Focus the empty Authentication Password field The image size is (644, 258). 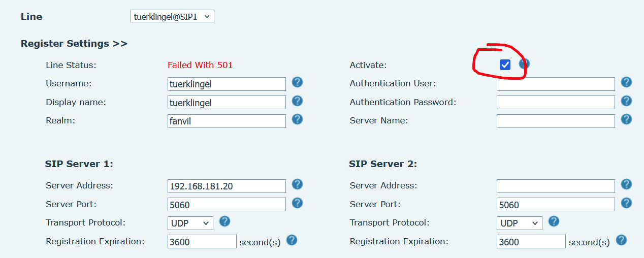pyautogui.click(x=556, y=103)
